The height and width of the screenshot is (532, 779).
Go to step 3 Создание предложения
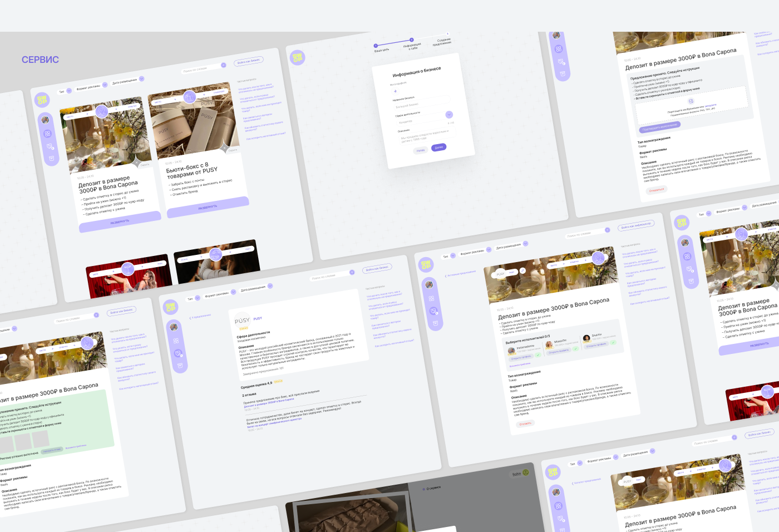(x=447, y=34)
